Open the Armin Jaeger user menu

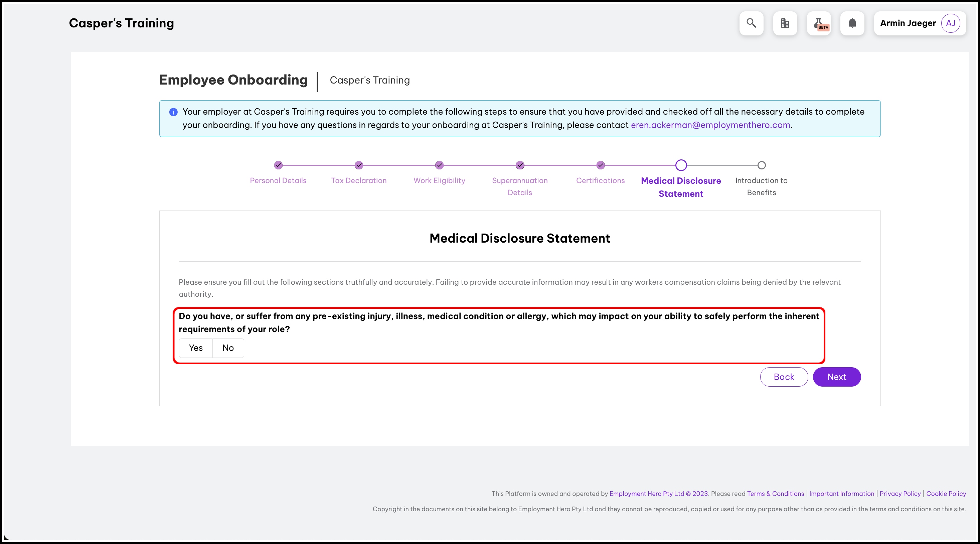[x=908, y=23]
